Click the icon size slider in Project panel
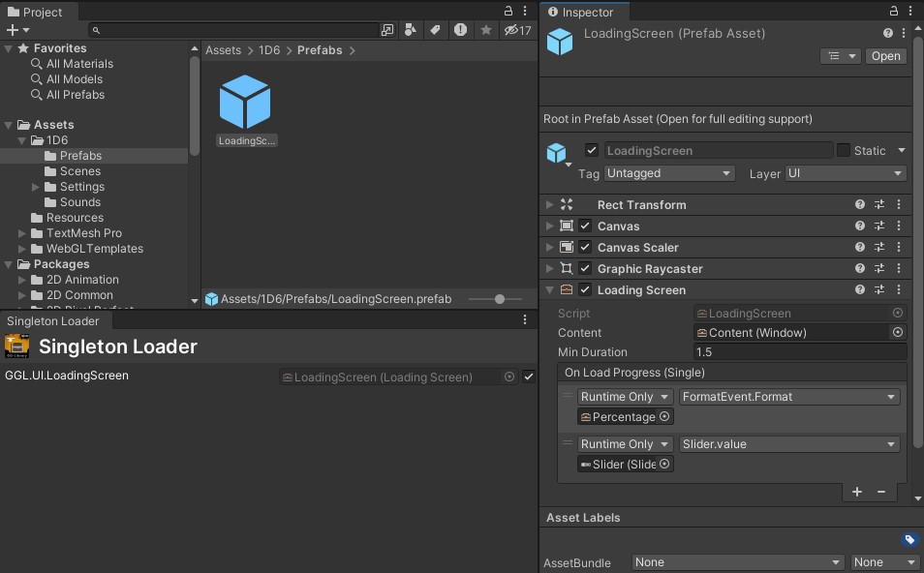The width and height of the screenshot is (924, 573). pyautogui.click(x=496, y=299)
